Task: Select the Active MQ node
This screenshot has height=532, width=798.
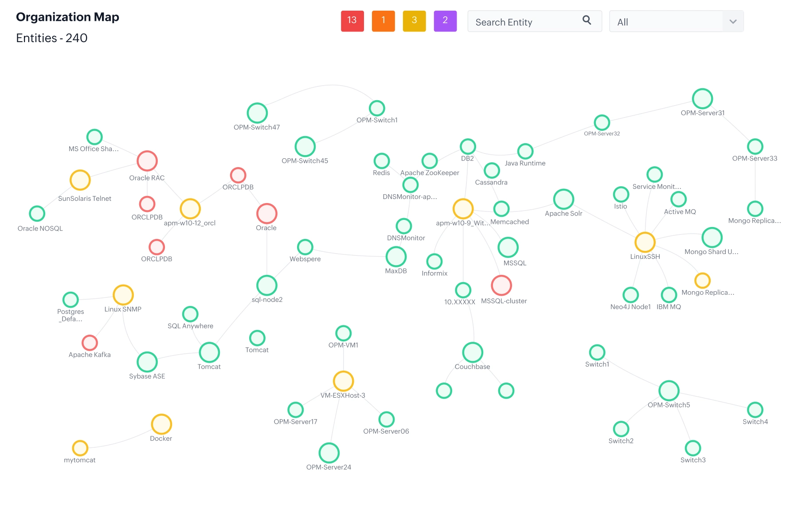Action: pyautogui.click(x=679, y=199)
